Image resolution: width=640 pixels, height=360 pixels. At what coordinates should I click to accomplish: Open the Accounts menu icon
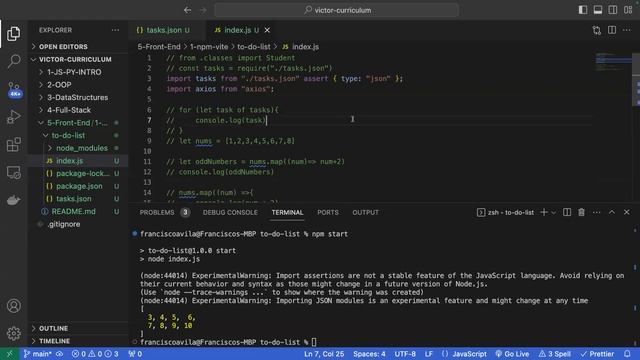coord(13,306)
